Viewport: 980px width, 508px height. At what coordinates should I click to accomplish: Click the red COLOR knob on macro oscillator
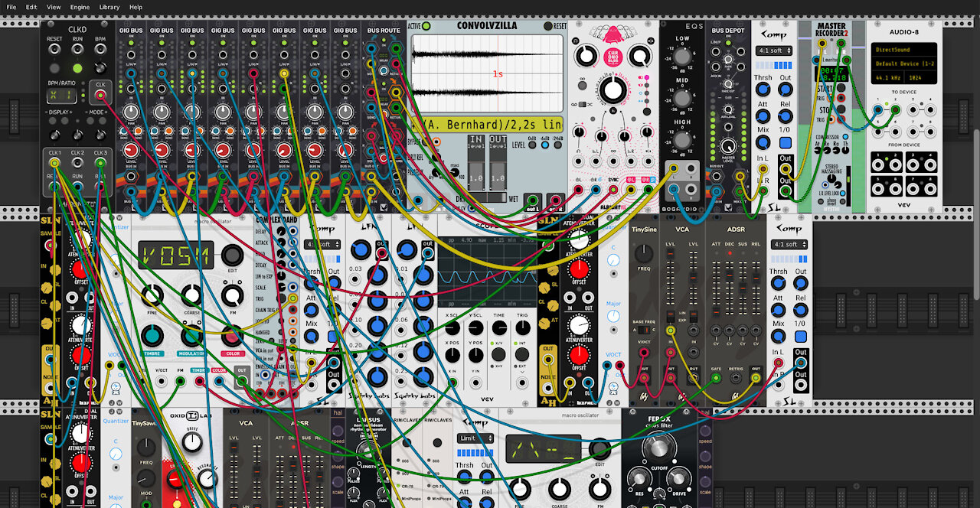pos(231,335)
